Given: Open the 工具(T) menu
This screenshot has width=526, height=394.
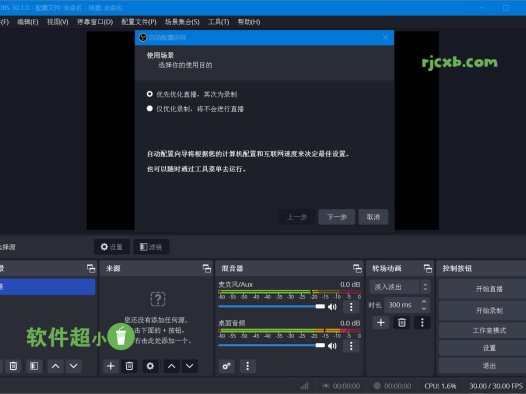Looking at the screenshot, I should pos(218,22).
